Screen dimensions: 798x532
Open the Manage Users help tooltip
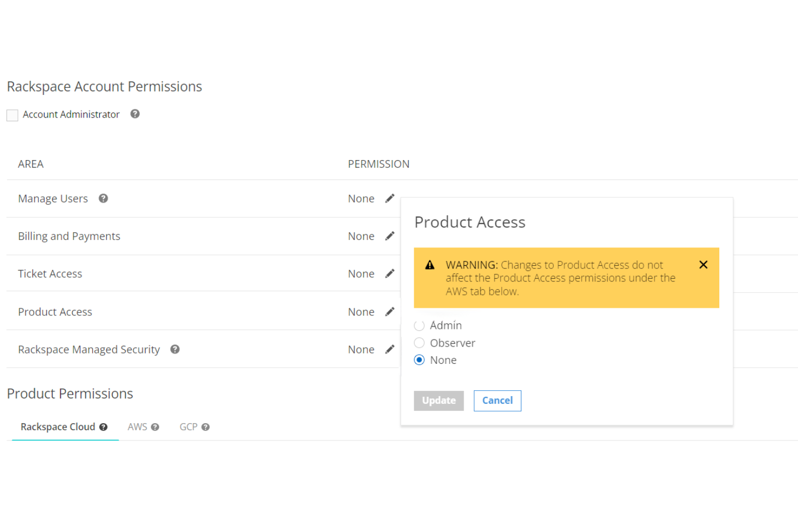102,198
